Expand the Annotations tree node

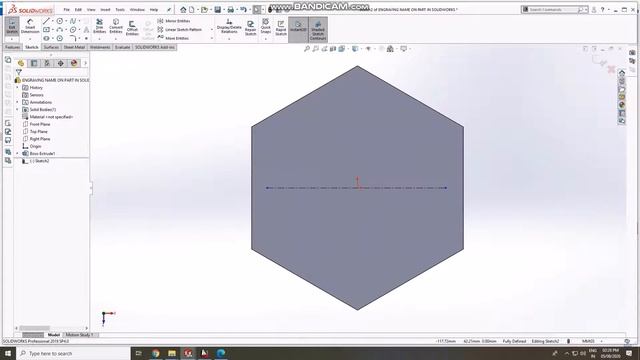click(18, 102)
